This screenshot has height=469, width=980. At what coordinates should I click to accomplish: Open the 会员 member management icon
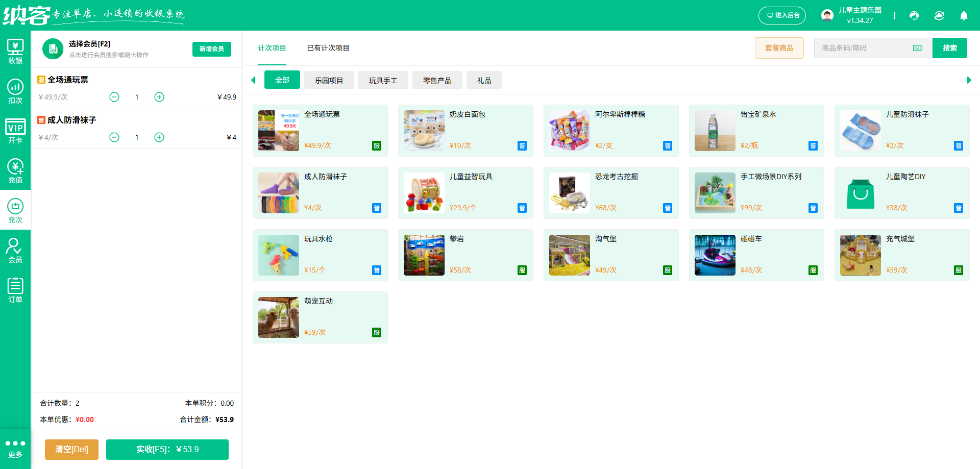(x=15, y=249)
